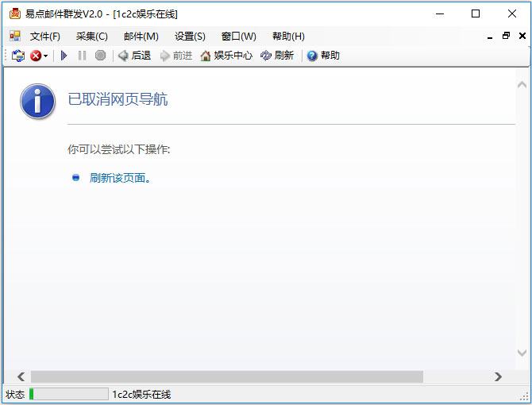Click the MDI child window icon in menu bar
This screenshot has width=532, height=405.
[15, 36]
